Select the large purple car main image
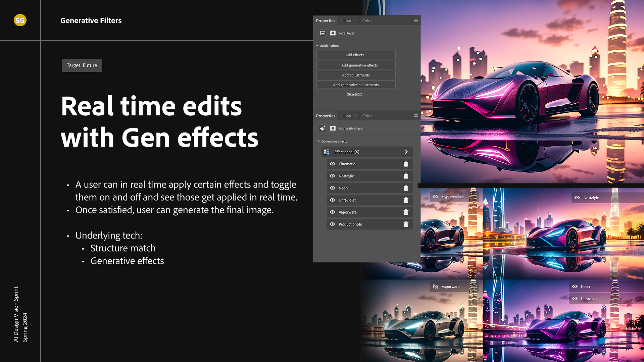Image resolution: width=644 pixels, height=362 pixels. click(532, 92)
